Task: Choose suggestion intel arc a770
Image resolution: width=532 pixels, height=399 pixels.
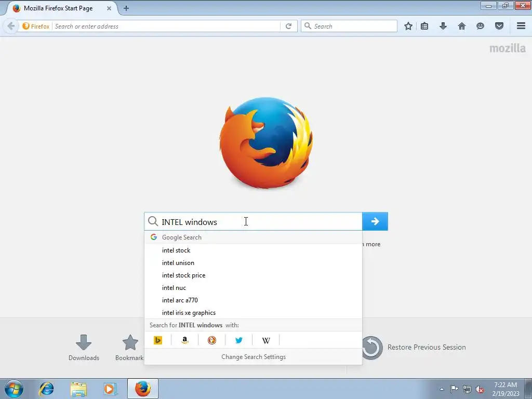Action: (x=253, y=300)
